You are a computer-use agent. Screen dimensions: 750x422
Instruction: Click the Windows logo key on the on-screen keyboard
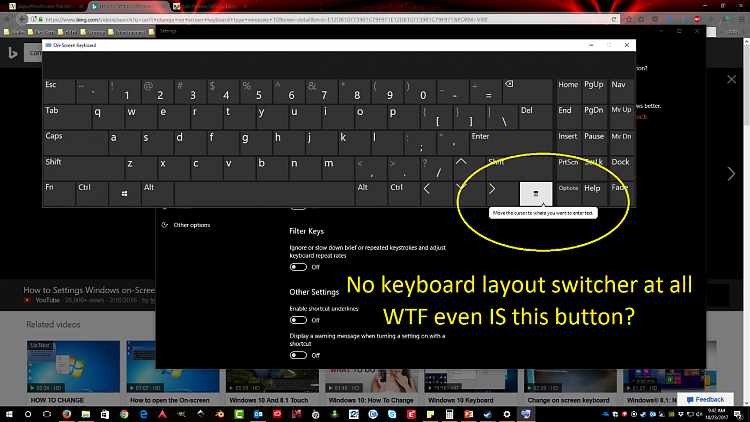click(x=124, y=194)
